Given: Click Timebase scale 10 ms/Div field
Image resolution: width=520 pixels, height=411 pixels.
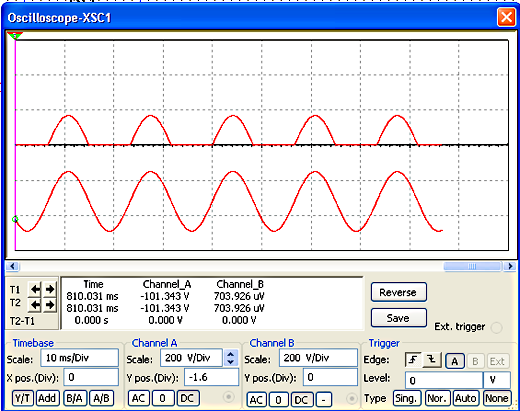Looking at the screenshot, I should [x=79, y=358].
